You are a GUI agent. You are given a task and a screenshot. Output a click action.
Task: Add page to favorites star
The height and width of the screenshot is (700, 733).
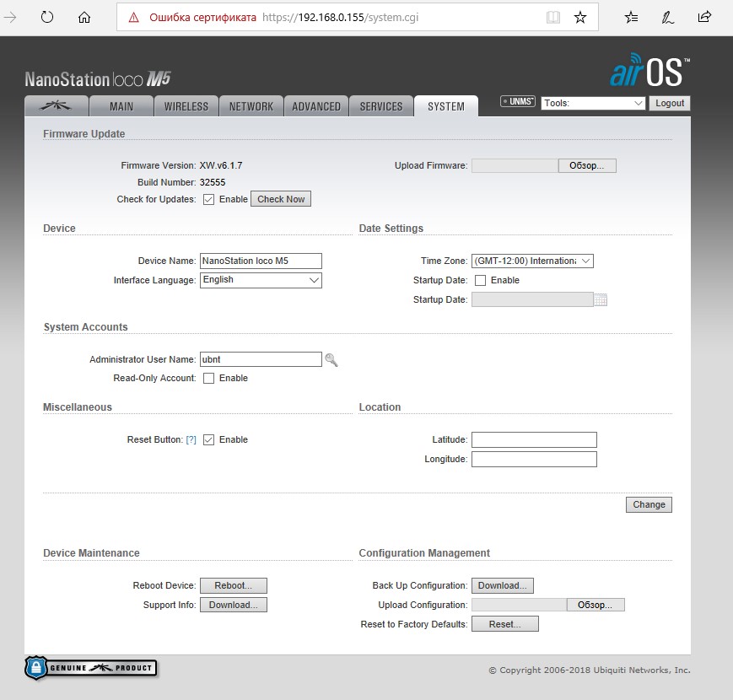point(580,18)
